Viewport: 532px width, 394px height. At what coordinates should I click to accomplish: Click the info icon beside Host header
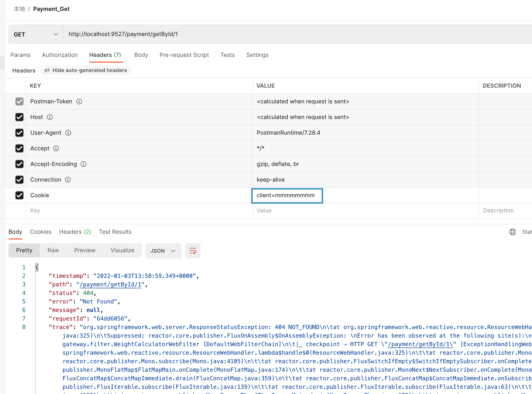coord(50,117)
